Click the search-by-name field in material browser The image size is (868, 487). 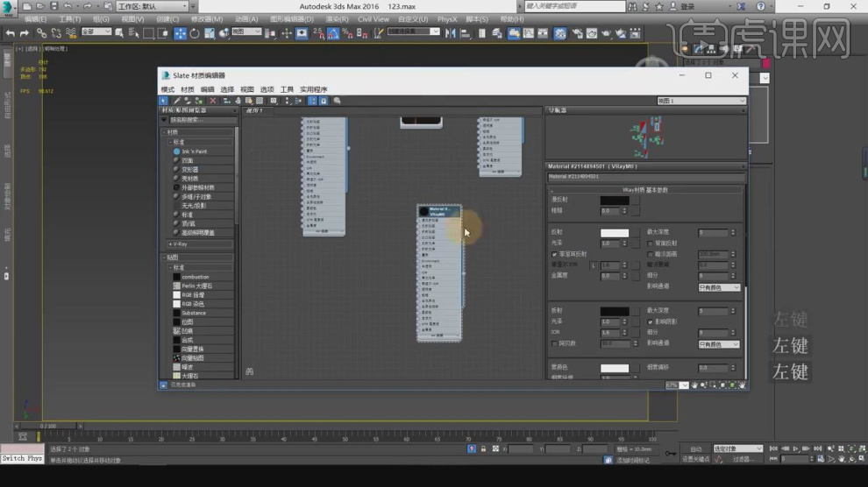[x=202, y=120]
